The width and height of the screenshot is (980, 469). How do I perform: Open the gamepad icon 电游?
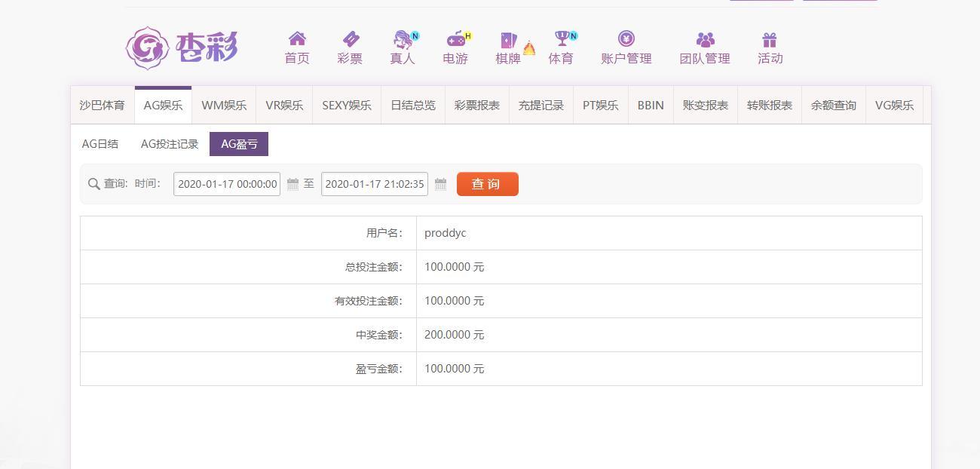[455, 39]
